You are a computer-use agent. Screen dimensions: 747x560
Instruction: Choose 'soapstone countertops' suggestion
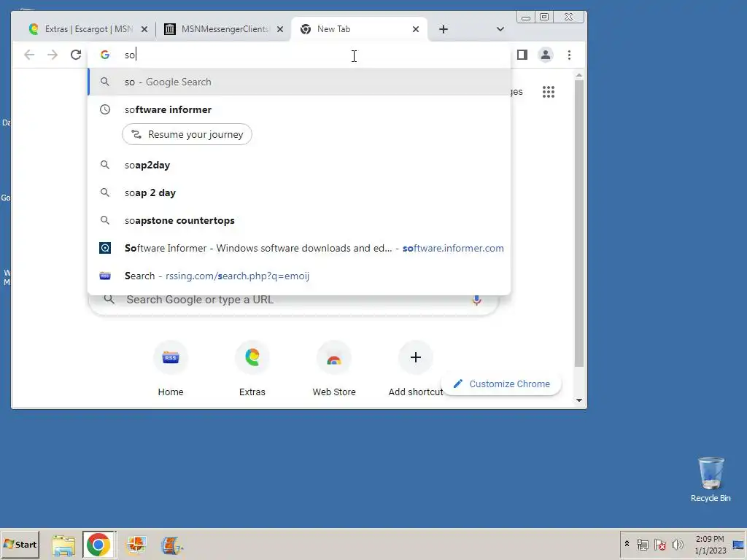point(299,220)
